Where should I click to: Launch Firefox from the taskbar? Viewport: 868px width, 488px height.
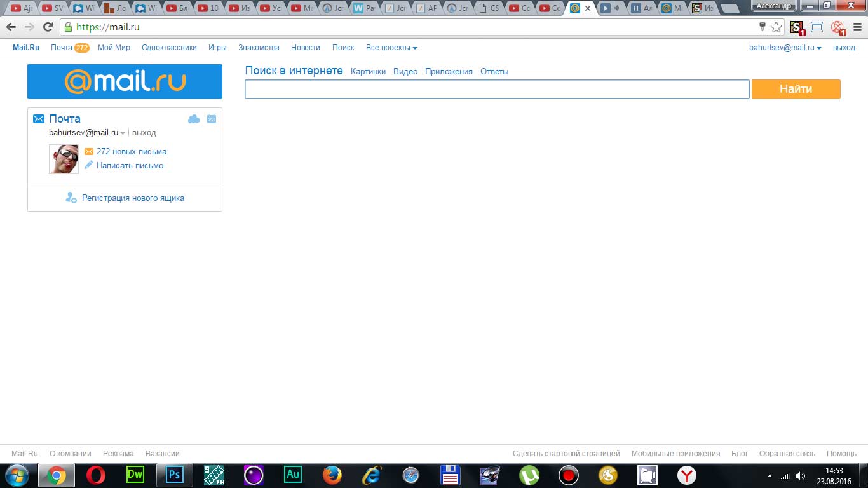coord(332,475)
